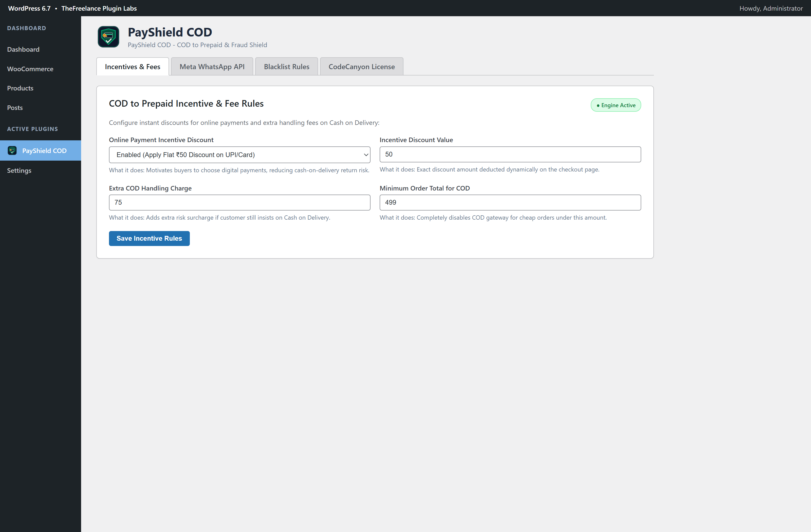Click the Extra COD Handling Charge field
The width and height of the screenshot is (811, 532).
[x=239, y=202]
